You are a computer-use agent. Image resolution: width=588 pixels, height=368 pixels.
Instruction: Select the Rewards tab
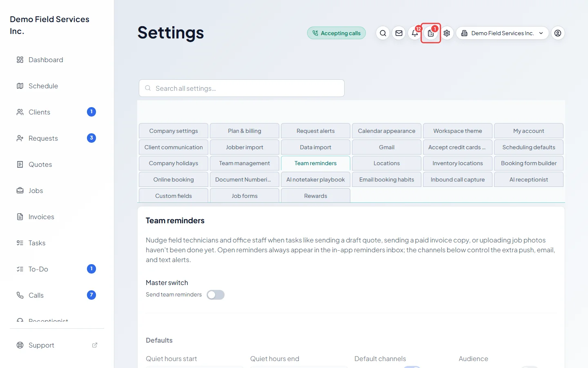click(316, 195)
